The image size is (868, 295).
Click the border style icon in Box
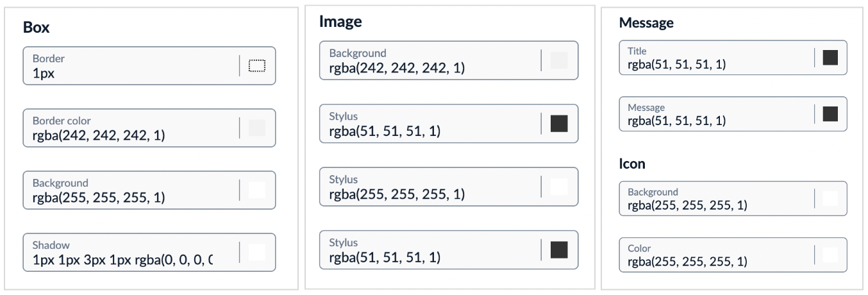(256, 65)
